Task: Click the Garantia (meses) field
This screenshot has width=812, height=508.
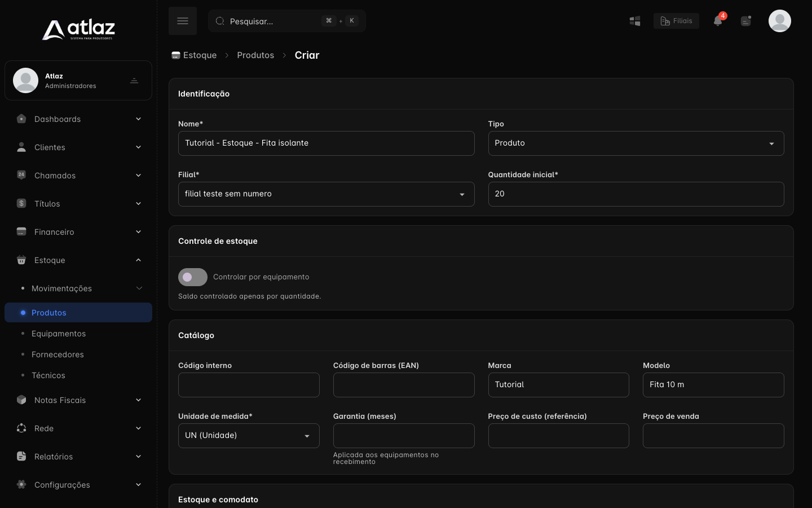Action: 404,436
